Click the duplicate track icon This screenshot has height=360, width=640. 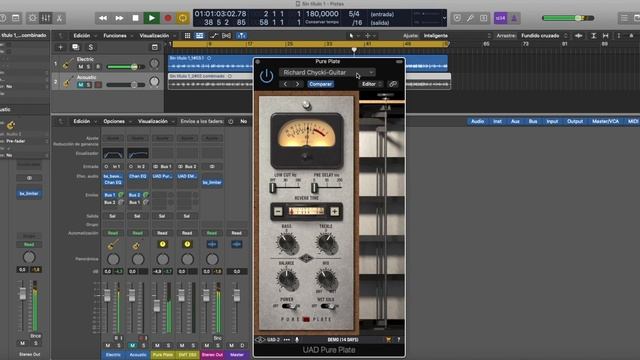pos(76,47)
